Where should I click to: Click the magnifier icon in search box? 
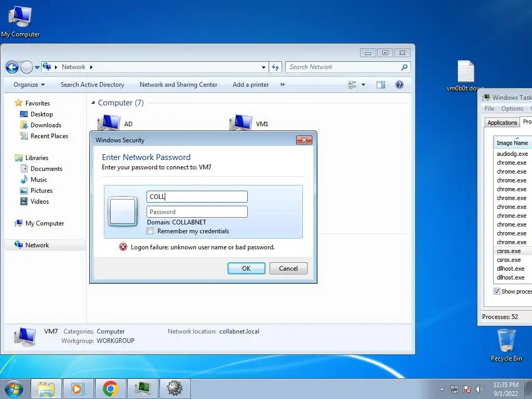click(x=404, y=67)
